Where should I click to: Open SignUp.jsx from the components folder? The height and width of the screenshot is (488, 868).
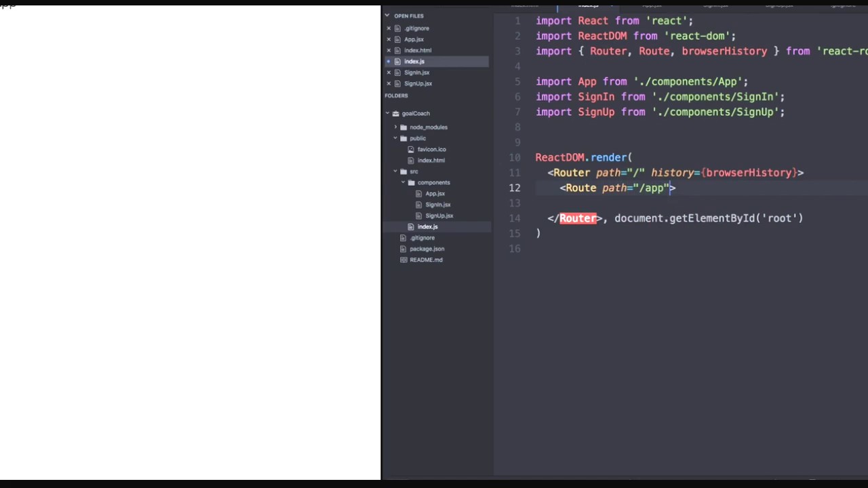click(x=439, y=216)
